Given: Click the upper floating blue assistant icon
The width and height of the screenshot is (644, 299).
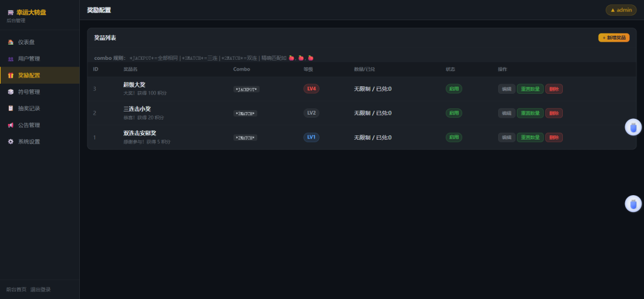Looking at the screenshot, I should [x=633, y=127].
